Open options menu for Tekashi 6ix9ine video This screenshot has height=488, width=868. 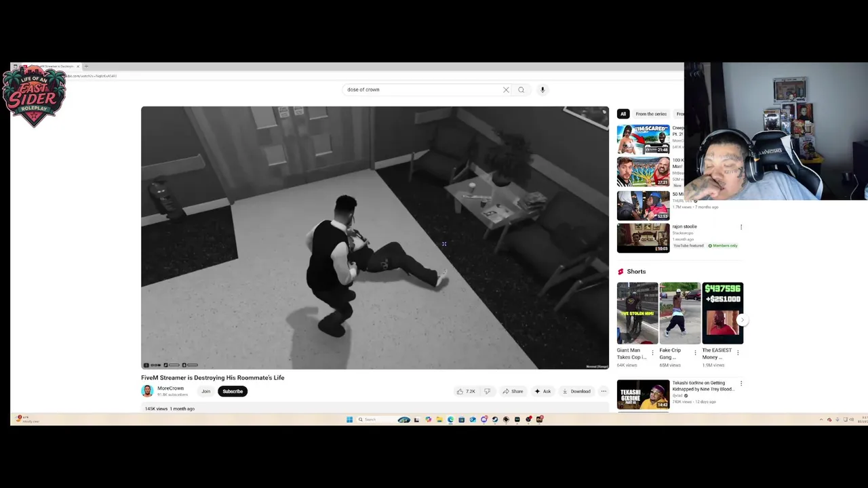coord(741,384)
